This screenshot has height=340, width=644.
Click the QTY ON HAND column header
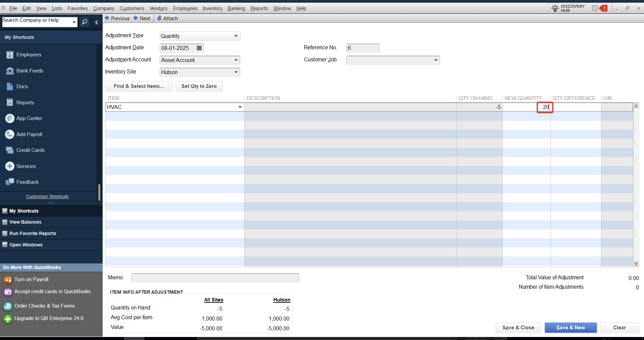click(479, 98)
